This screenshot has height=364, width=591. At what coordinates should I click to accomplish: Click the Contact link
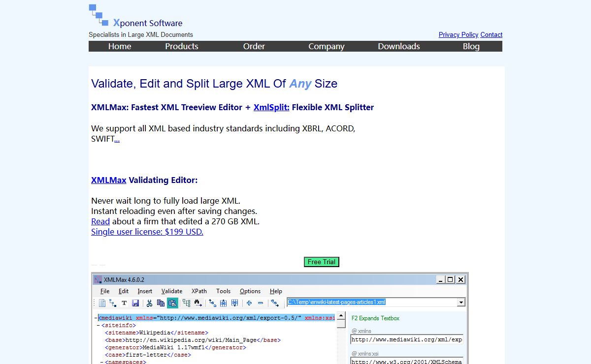(x=492, y=34)
